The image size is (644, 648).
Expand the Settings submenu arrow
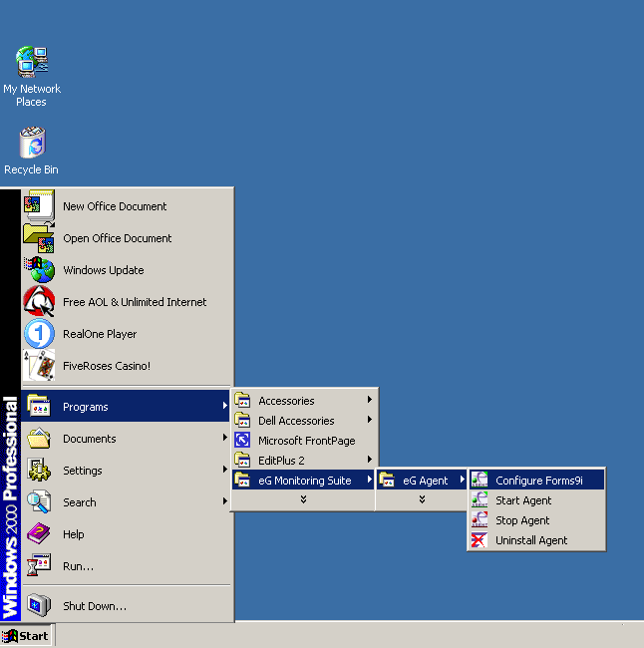[225, 470]
